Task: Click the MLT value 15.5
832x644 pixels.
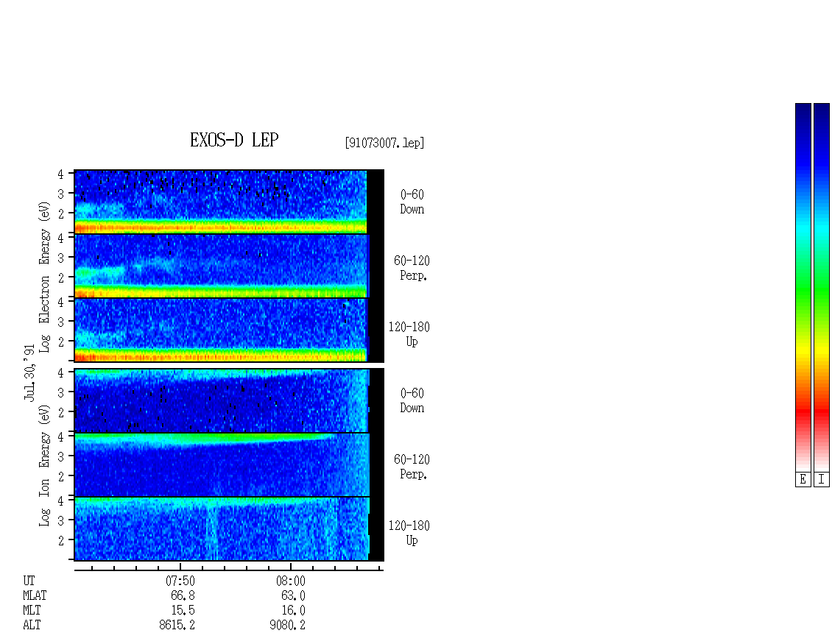Action: (183, 610)
